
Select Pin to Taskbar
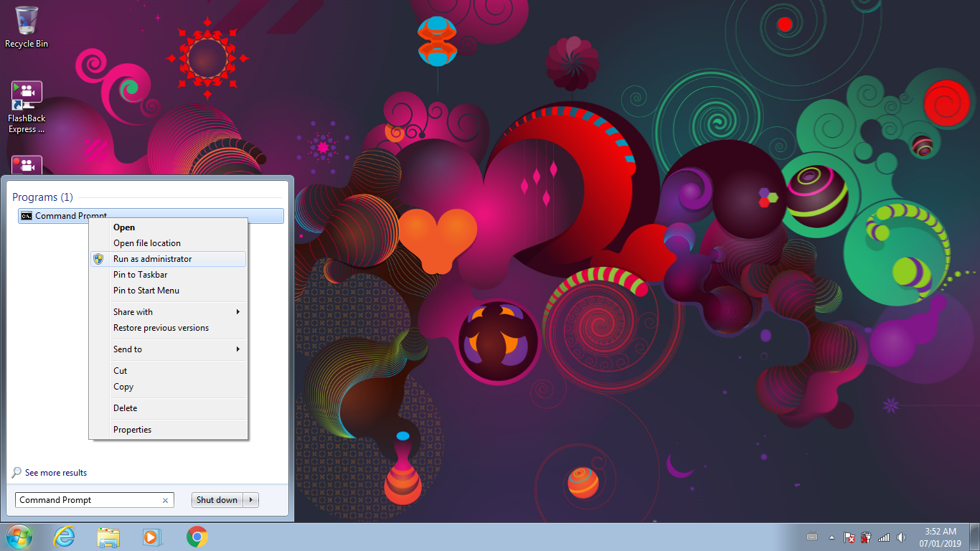(169, 275)
